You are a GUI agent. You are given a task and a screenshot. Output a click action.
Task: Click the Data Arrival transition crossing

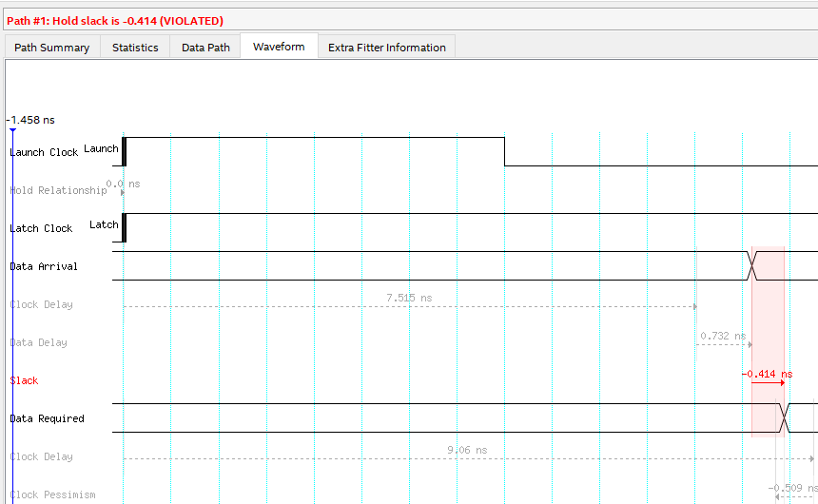click(x=751, y=265)
